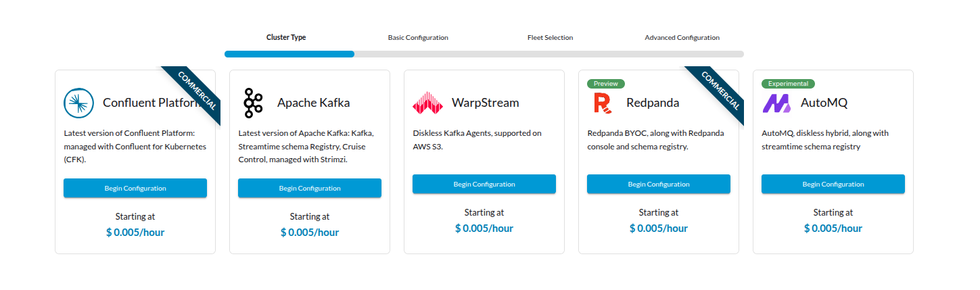Click the green Experimental badge
Image resolution: width=980 pixels, height=290 pixels.
coord(788,84)
